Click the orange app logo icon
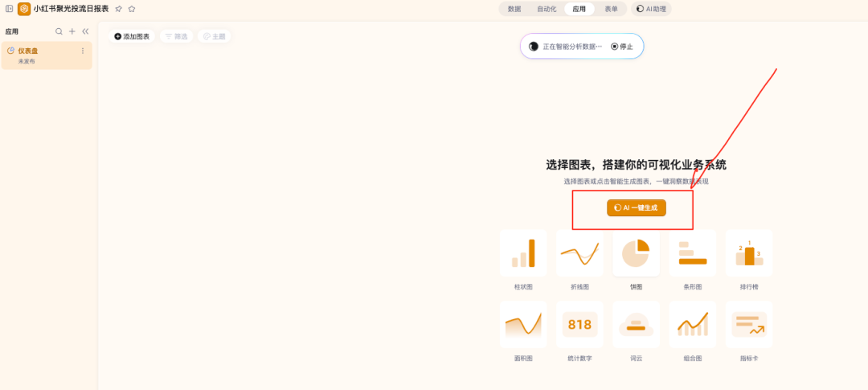 [24, 9]
